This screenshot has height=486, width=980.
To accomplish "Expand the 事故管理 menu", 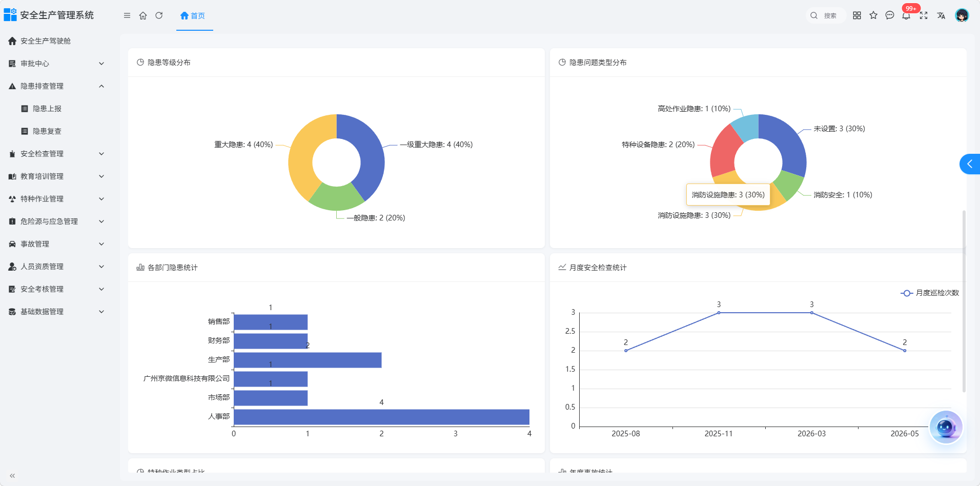I will (56, 244).
